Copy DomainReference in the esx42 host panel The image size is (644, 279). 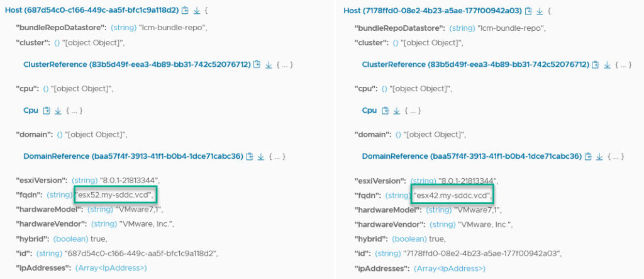click(589, 156)
